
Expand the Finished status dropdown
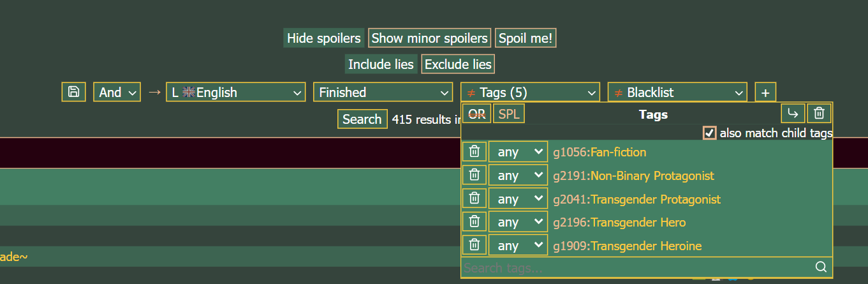[x=383, y=92]
